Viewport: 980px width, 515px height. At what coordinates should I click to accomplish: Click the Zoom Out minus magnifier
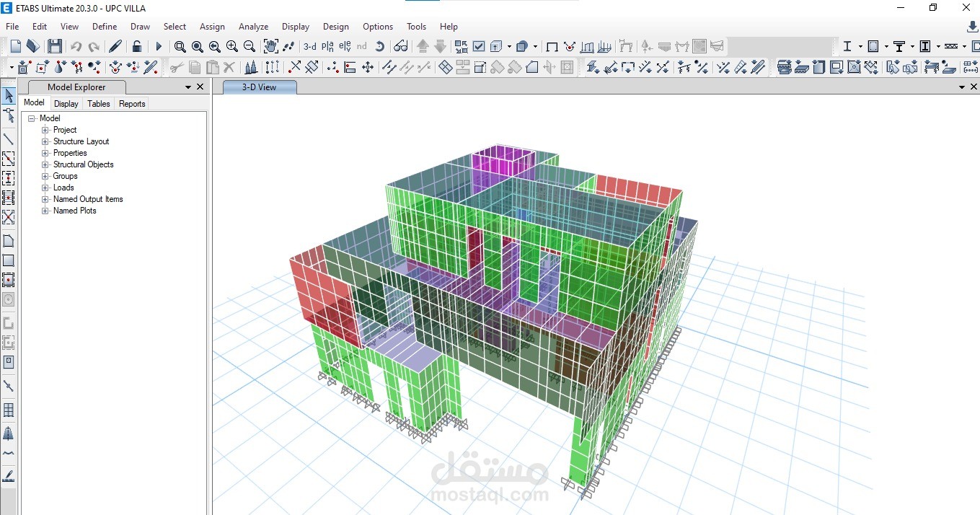tap(250, 46)
